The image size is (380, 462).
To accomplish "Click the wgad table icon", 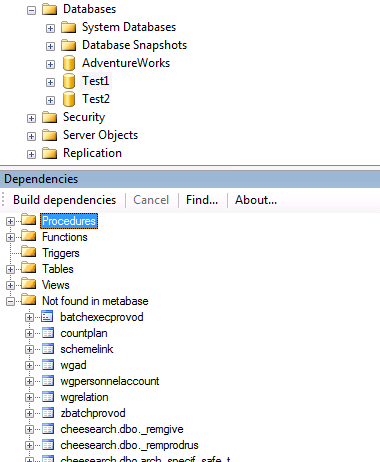I will tap(48, 365).
